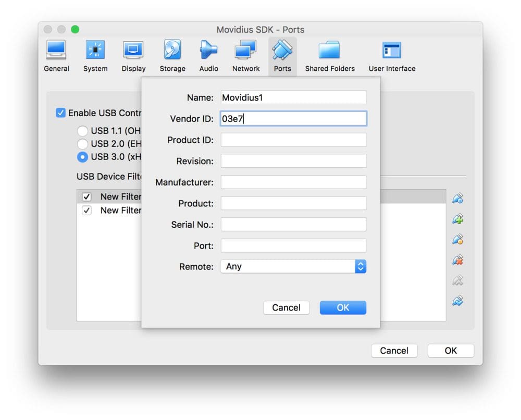This screenshot has width=521, height=420.
Task: Click the remove USB filter icon with red X
Action: click(457, 260)
